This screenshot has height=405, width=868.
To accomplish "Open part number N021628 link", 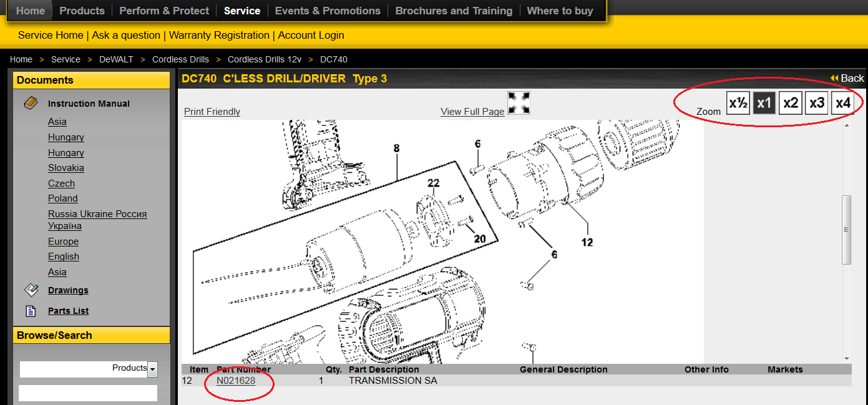I will [x=236, y=381].
